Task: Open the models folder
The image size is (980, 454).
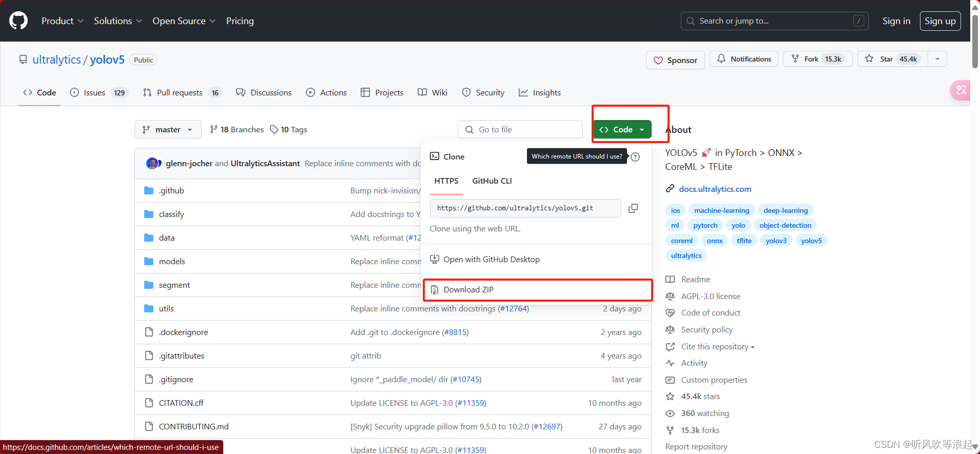Action: pos(172,262)
